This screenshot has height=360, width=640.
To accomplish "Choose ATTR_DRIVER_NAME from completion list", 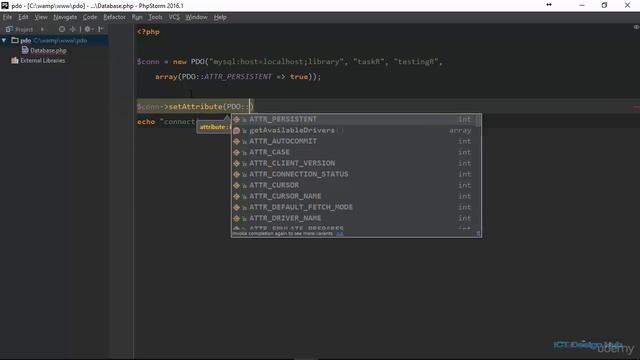I will [x=353, y=218].
